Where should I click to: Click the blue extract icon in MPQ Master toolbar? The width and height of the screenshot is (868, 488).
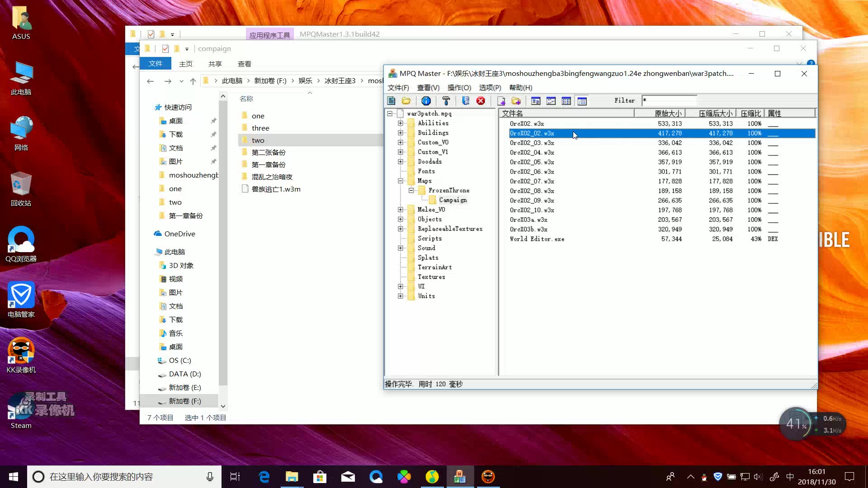coord(466,101)
